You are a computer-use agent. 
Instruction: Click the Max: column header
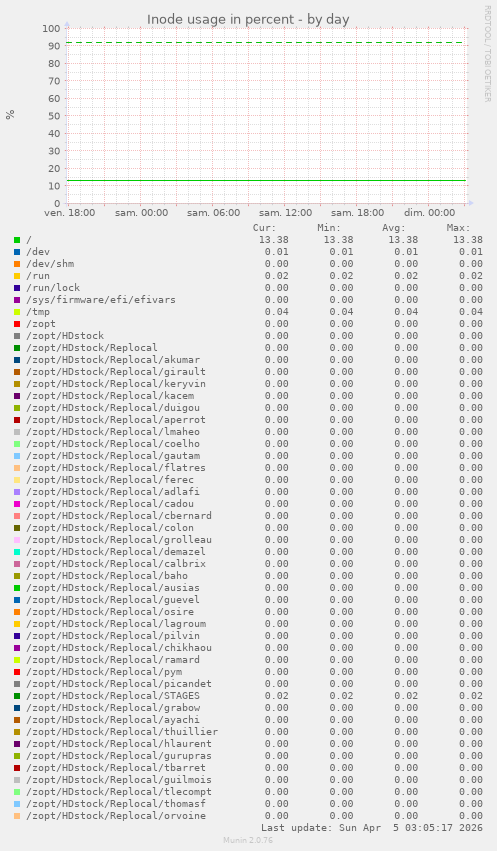coord(458,228)
